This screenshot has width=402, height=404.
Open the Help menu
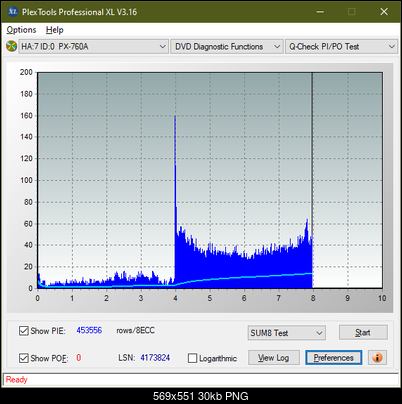[x=54, y=30]
